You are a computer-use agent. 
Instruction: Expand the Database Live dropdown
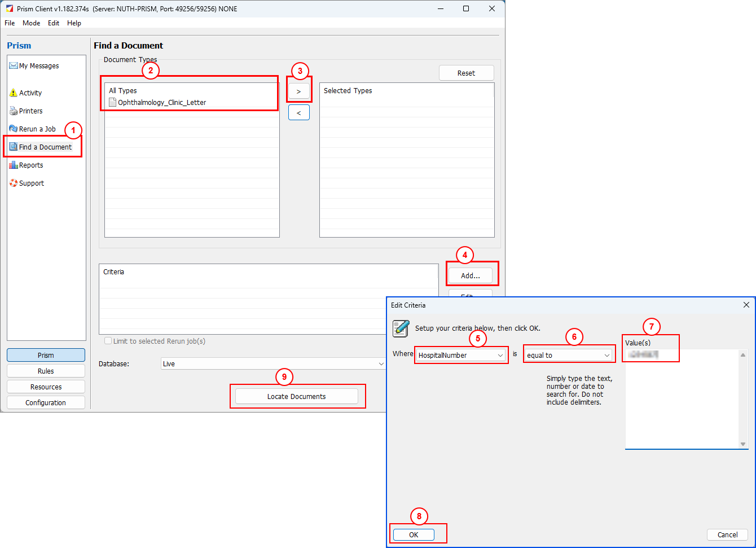pos(381,364)
